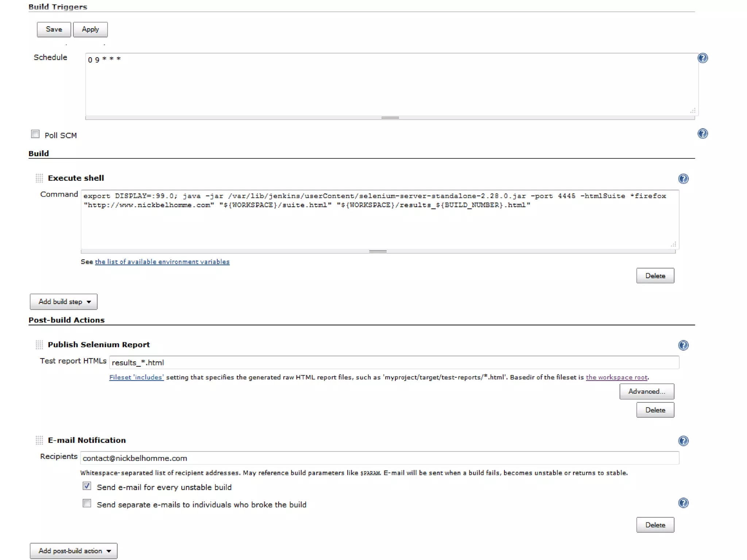This screenshot has height=560, width=747.
Task: Click drag handle beside Publish Selenium Report
Action: click(39, 345)
